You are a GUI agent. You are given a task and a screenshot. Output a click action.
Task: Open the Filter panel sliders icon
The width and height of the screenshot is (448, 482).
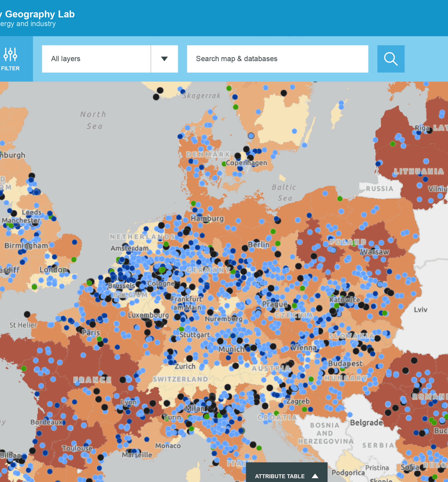click(x=10, y=54)
